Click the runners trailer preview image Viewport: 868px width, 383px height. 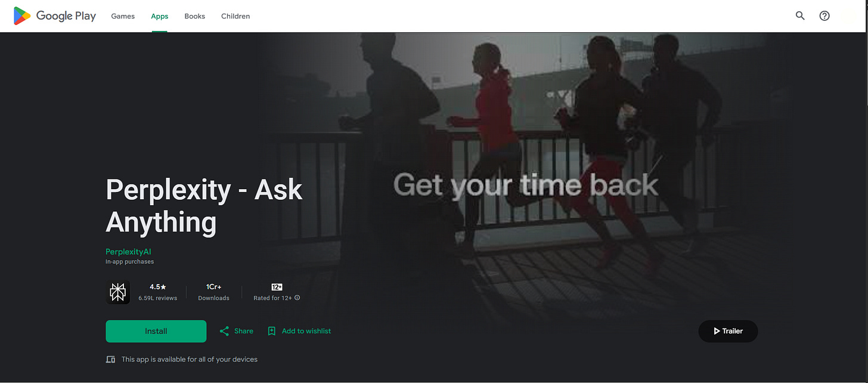(525, 179)
